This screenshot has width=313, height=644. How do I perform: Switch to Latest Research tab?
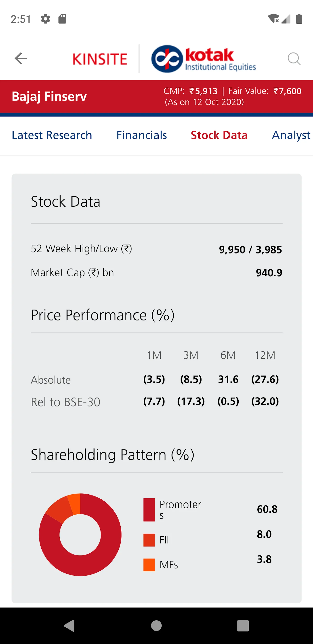click(52, 135)
